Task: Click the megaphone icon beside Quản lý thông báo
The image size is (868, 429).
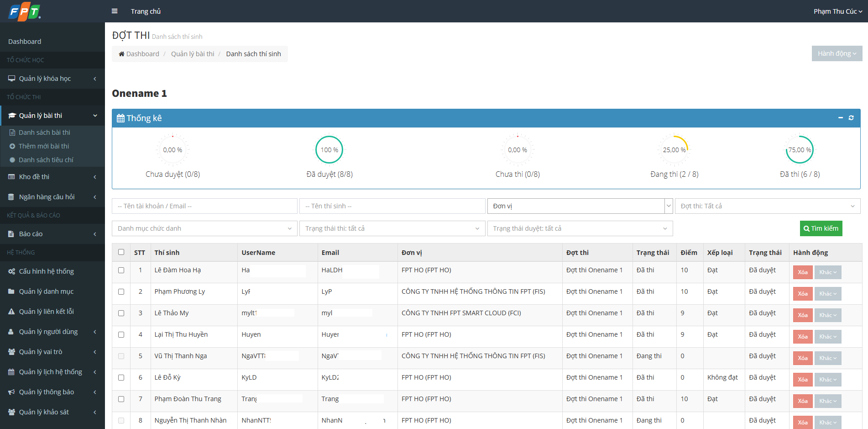Action: point(11,392)
